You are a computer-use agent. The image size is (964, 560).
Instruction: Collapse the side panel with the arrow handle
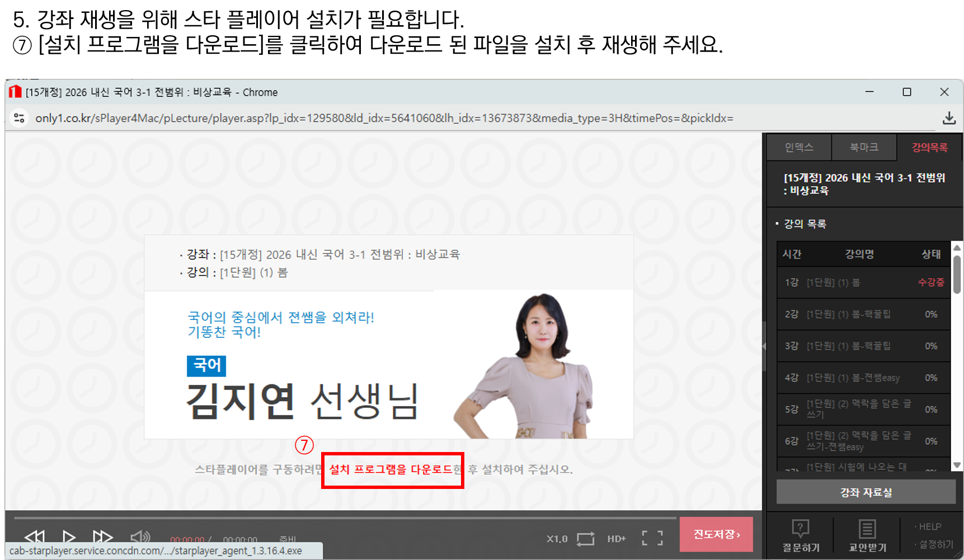tap(764, 346)
